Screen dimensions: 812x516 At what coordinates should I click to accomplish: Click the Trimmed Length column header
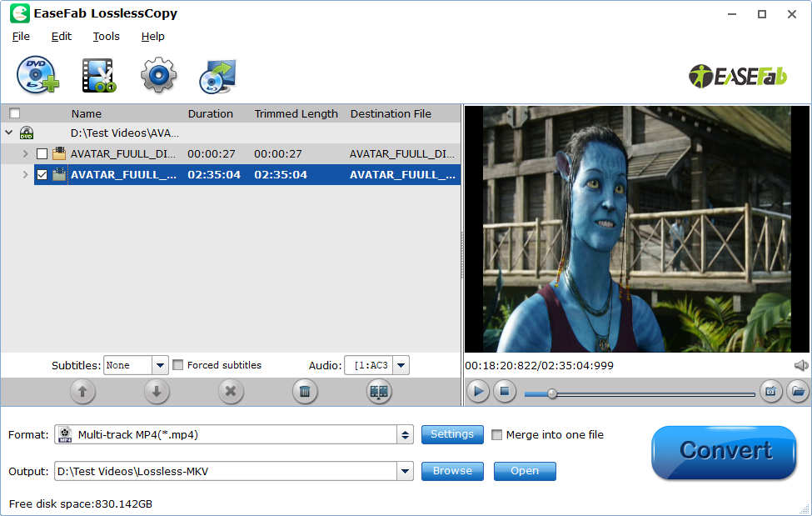(296, 113)
